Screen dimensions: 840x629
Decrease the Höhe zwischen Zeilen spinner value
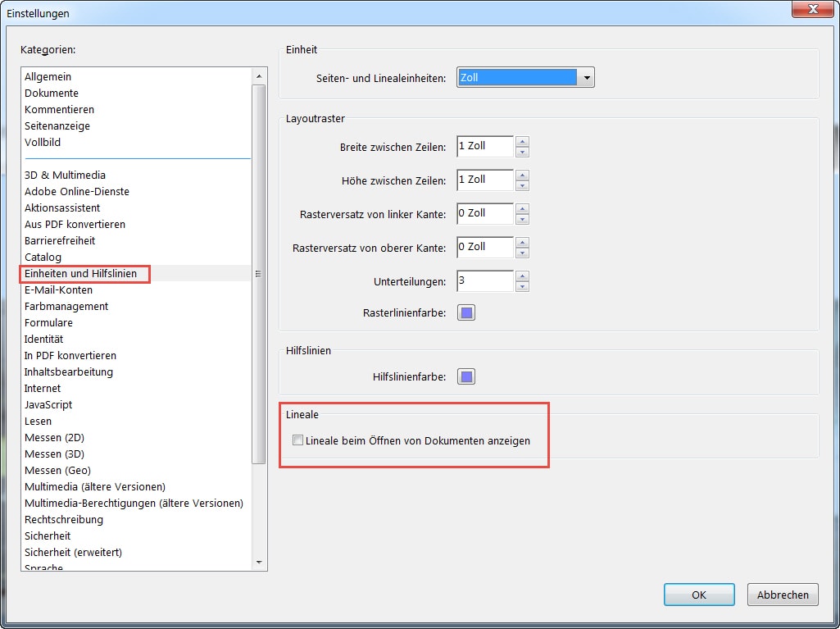point(523,185)
